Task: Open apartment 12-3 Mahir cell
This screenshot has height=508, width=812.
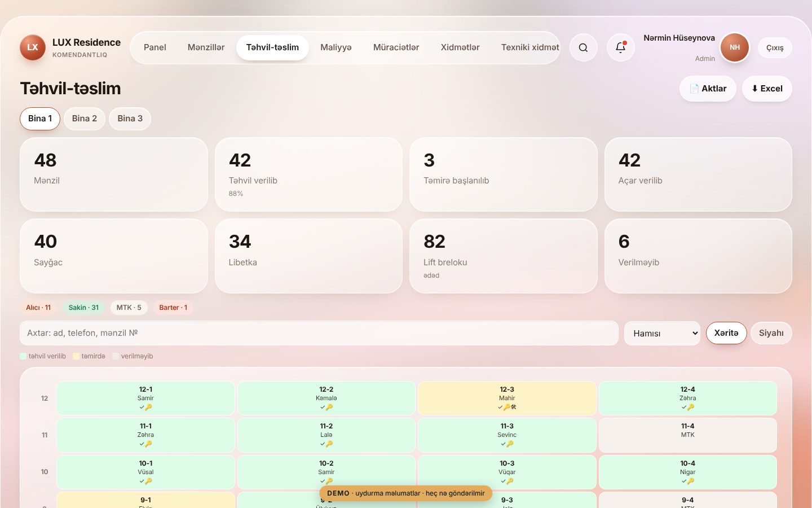Action: tap(507, 398)
